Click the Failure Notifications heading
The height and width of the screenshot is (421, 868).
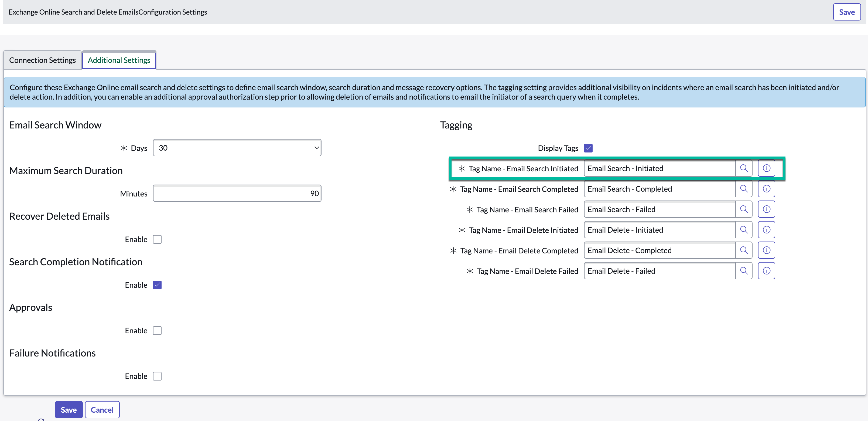tap(52, 353)
